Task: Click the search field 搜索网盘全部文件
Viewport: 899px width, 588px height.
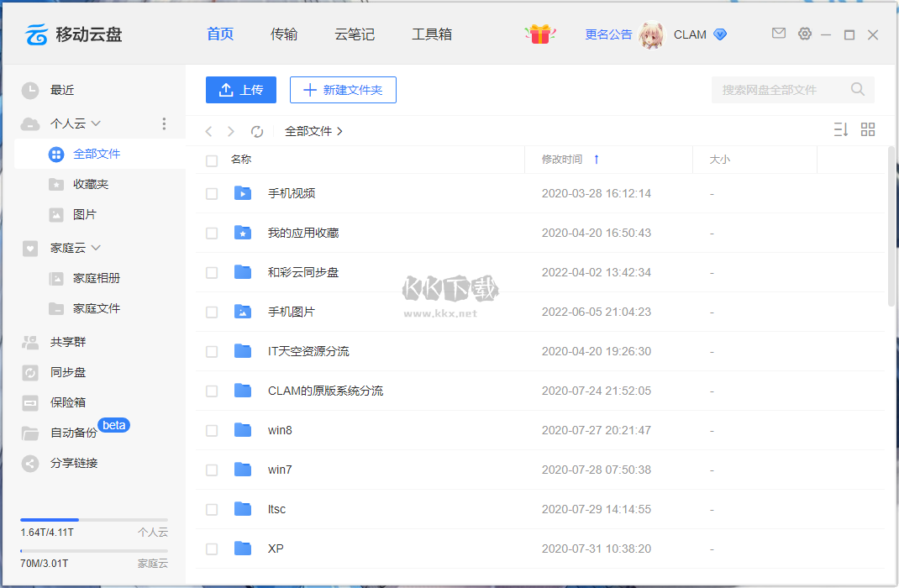Action: click(x=781, y=90)
